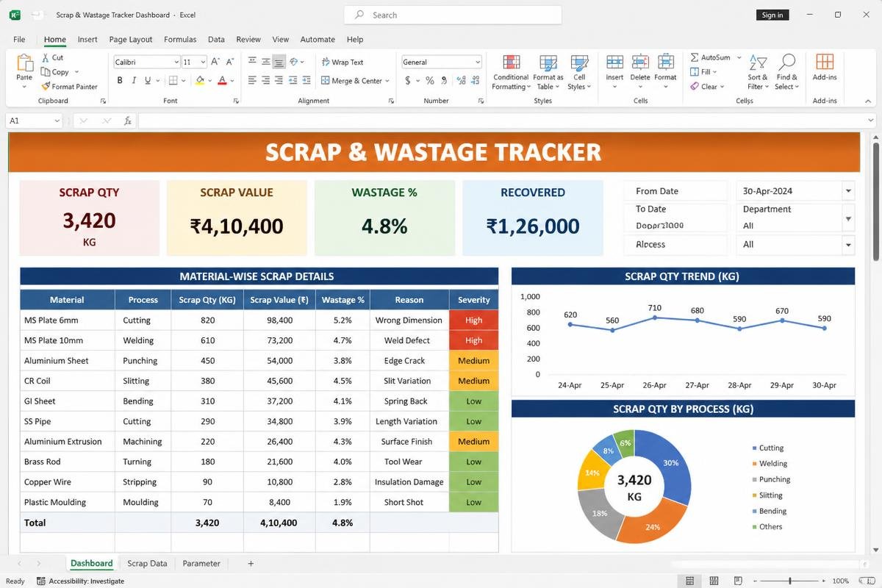882x588 pixels.
Task: Click in the Search box in title bar
Action: point(453,15)
